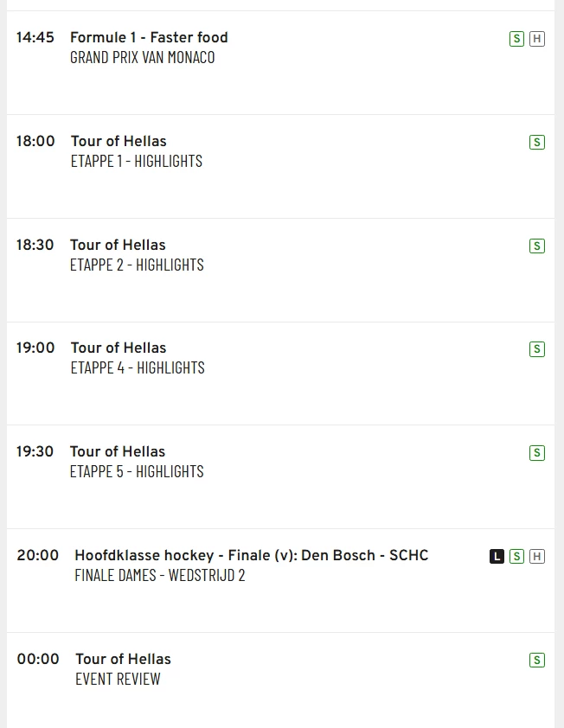Image resolution: width=564 pixels, height=728 pixels.
Task: Click S badge for Etappe 1 highlights
Action: [x=537, y=143]
